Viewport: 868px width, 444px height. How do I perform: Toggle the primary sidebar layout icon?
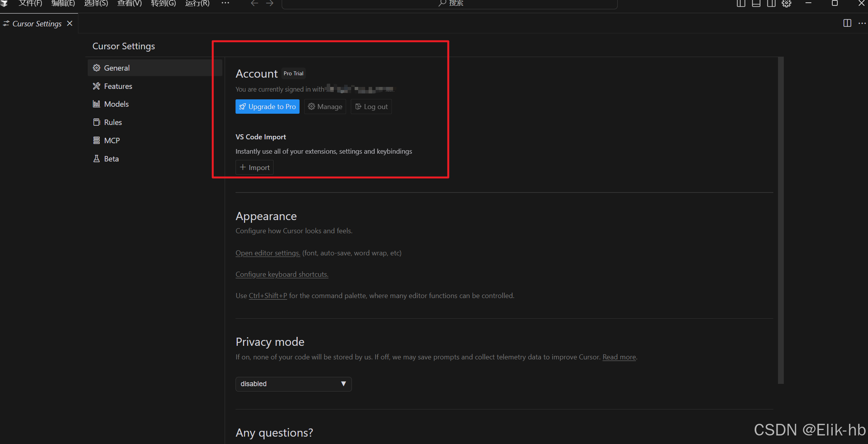741,3
